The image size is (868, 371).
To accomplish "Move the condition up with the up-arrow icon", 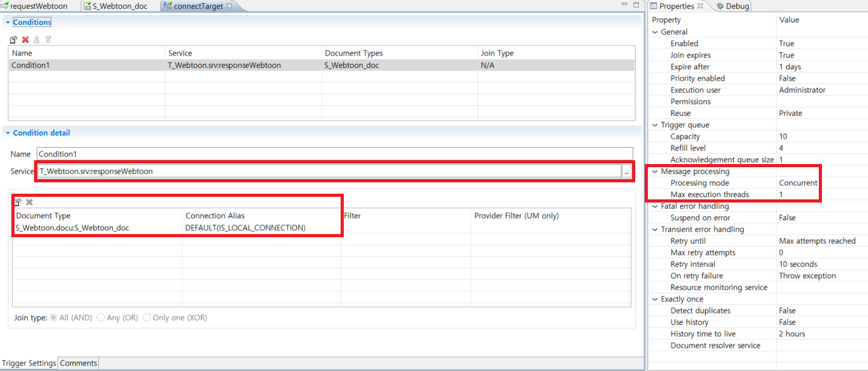I will (37, 40).
